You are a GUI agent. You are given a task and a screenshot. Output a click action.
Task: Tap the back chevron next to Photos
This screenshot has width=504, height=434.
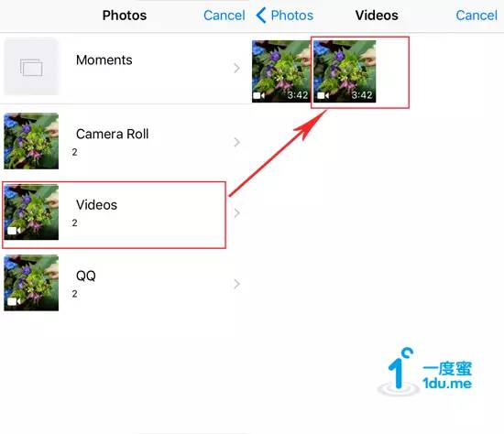coord(261,16)
